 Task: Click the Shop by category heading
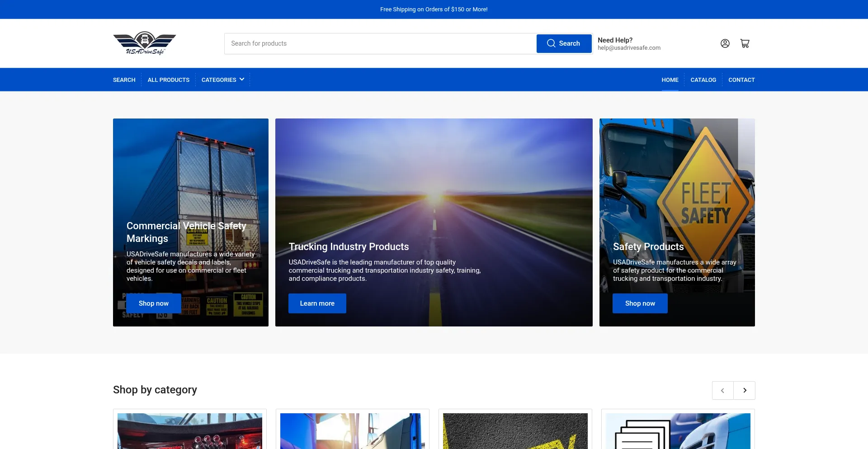155,390
